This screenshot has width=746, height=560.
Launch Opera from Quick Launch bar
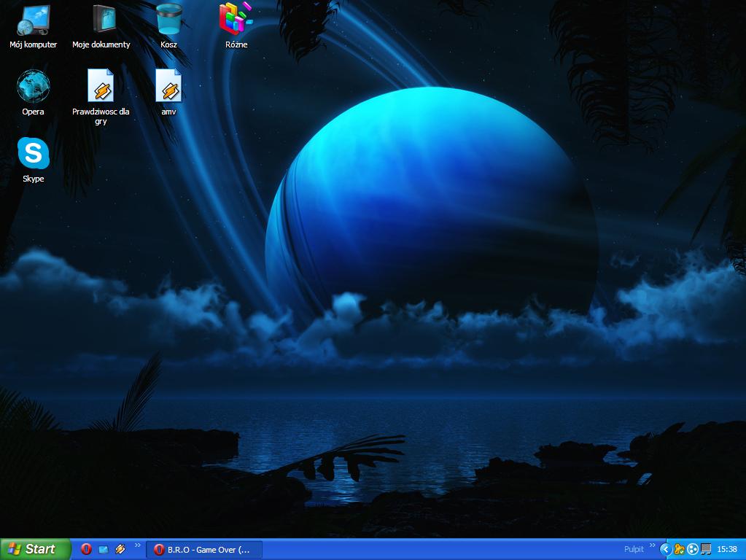coord(86,549)
